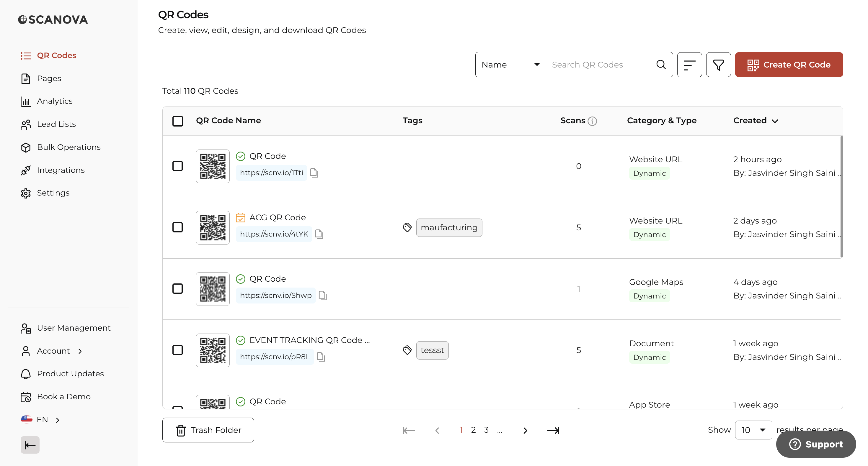Click the ACG QR Code name
The image size is (868, 466).
tap(277, 217)
